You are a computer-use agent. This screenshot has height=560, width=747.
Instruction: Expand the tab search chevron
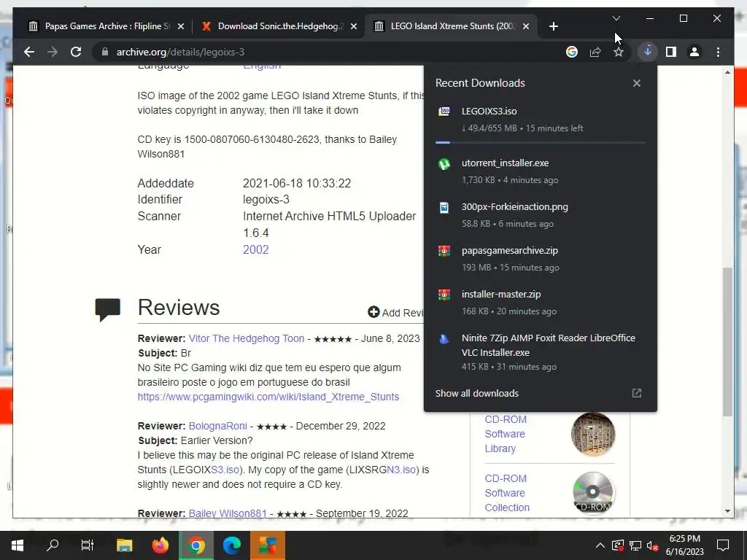pos(616,18)
